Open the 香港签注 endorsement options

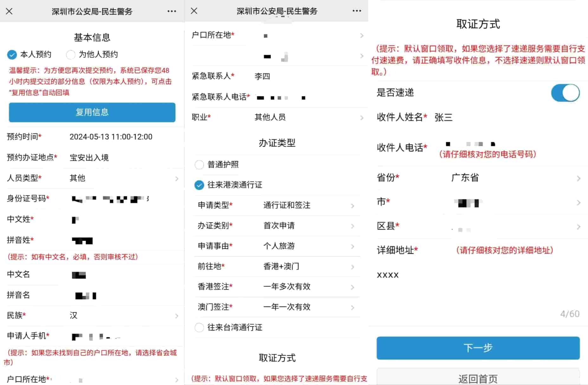pyautogui.click(x=307, y=287)
